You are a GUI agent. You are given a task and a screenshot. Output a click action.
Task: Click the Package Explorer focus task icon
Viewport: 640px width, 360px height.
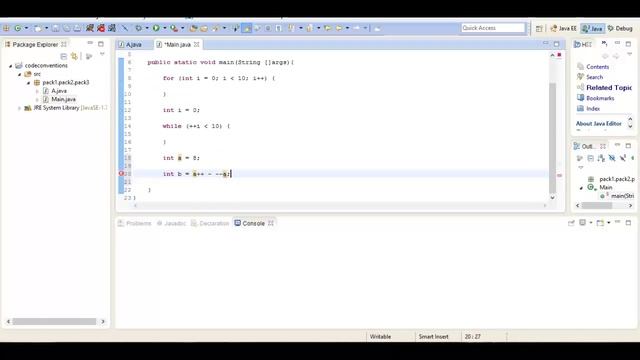point(89,56)
